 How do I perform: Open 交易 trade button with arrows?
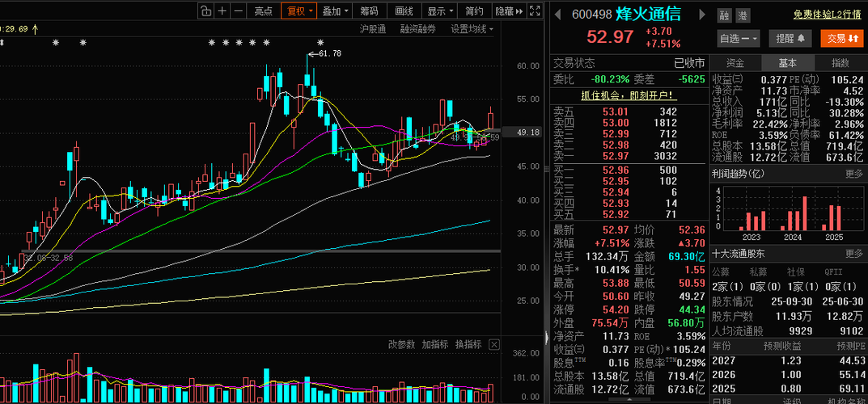840,38
